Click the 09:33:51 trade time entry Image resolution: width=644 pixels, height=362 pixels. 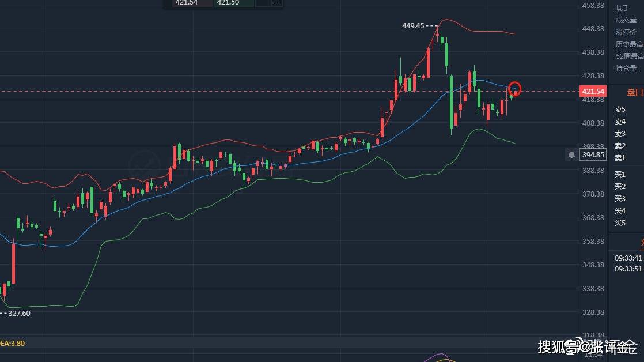(628, 269)
